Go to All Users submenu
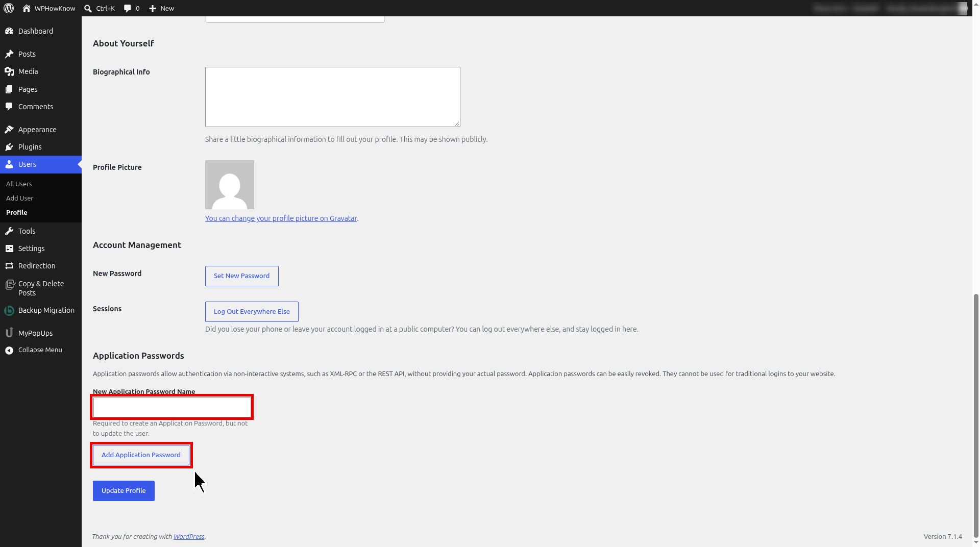The height and width of the screenshot is (547, 980). (x=19, y=184)
